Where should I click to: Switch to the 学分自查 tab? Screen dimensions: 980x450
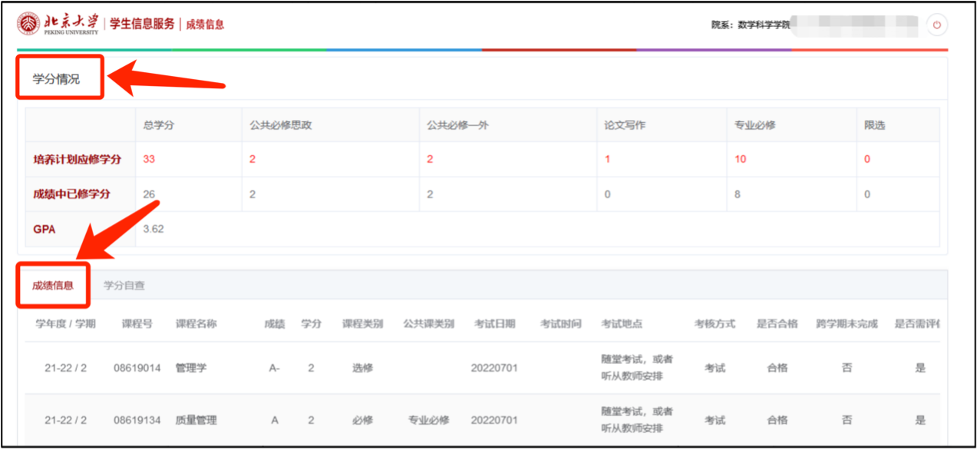pos(124,286)
